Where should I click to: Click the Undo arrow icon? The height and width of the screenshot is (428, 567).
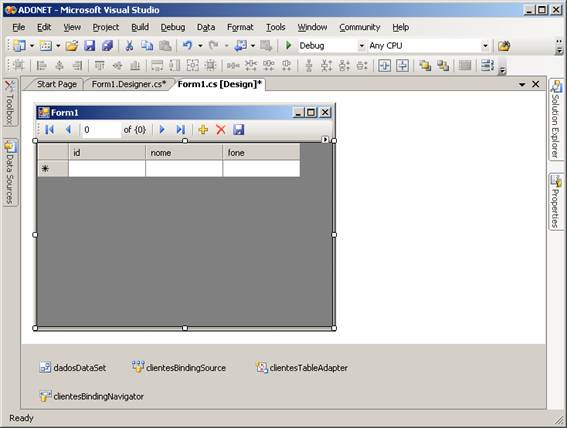187,46
